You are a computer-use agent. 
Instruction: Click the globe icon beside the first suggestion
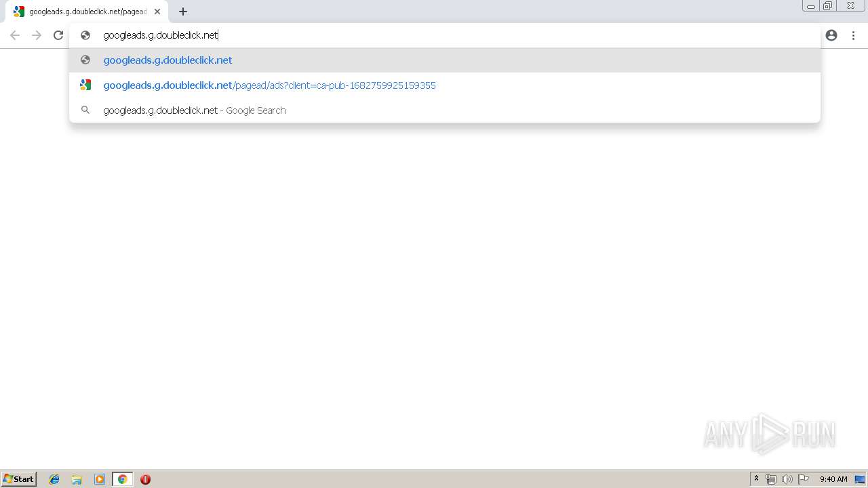pyautogui.click(x=85, y=60)
